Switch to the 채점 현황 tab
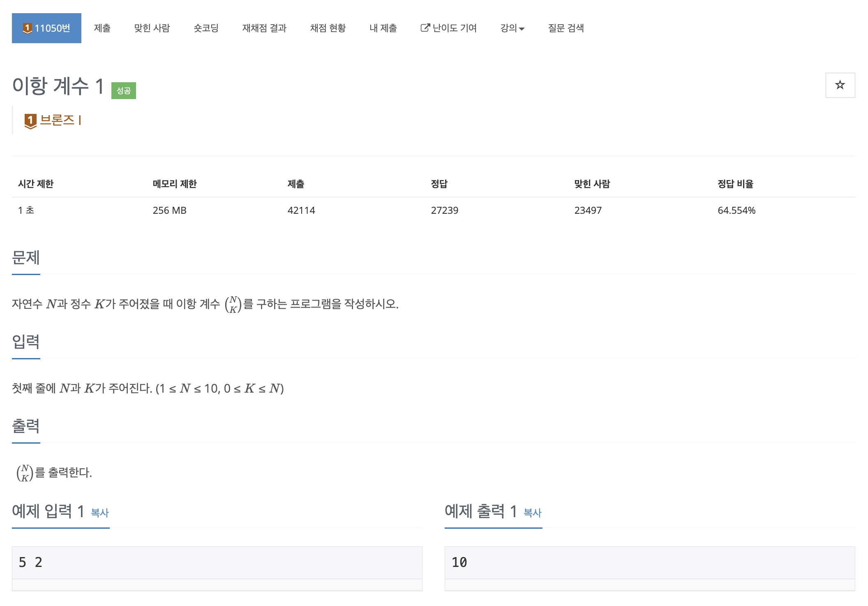The image size is (868, 606). tap(328, 28)
